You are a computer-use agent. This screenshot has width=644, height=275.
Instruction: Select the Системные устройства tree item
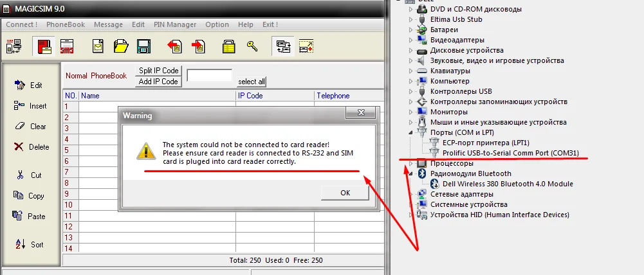[x=468, y=204]
